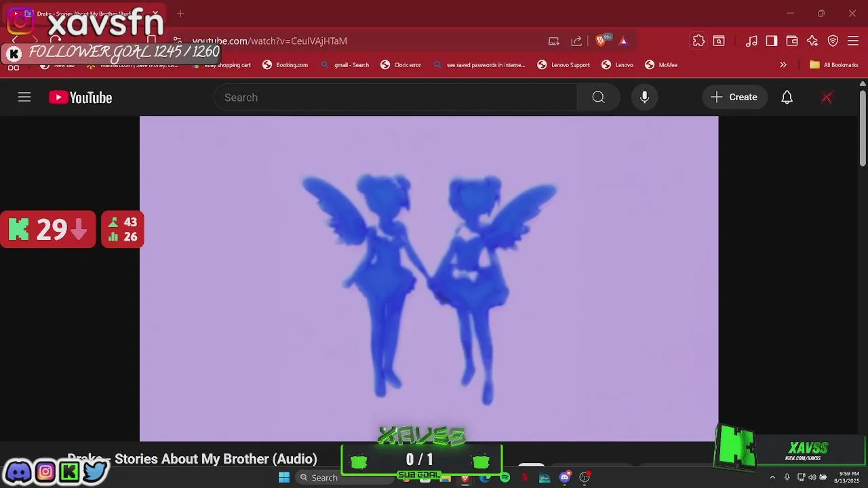The width and height of the screenshot is (868, 488).
Task: Open the All Bookmarks folder
Action: 834,65
